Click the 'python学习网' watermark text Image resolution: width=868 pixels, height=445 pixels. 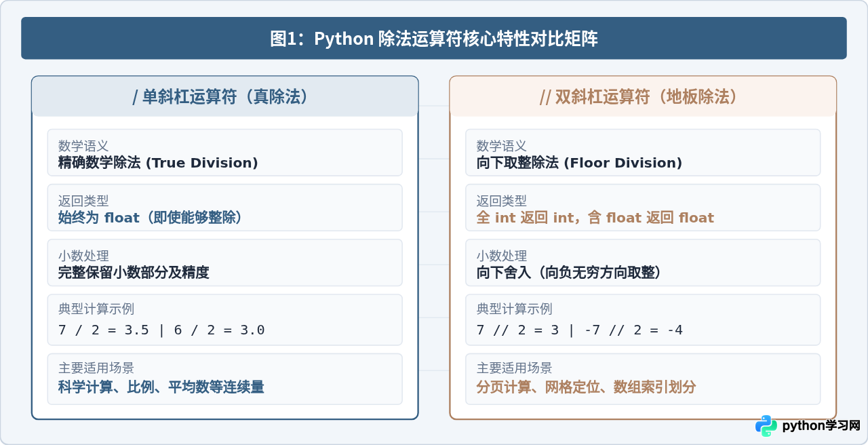click(x=821, y=426)
